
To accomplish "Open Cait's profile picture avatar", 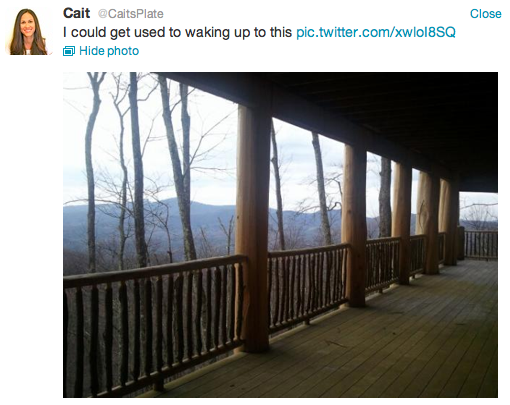I will point(29,31).
